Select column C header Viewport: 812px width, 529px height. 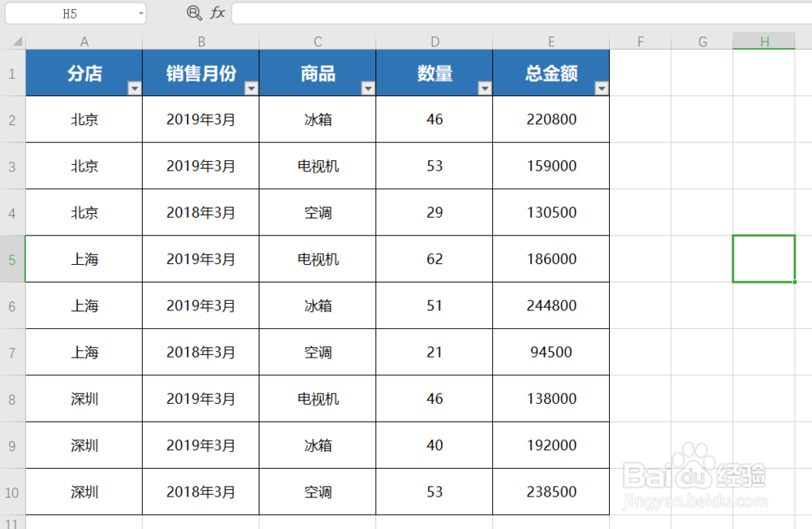coord(317,41)
